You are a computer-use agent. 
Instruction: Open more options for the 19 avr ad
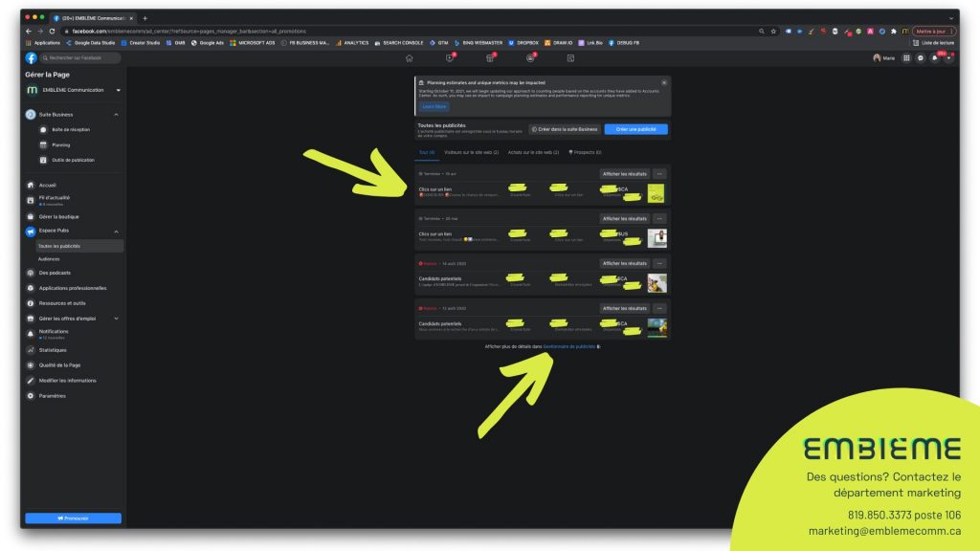[659, 174]
